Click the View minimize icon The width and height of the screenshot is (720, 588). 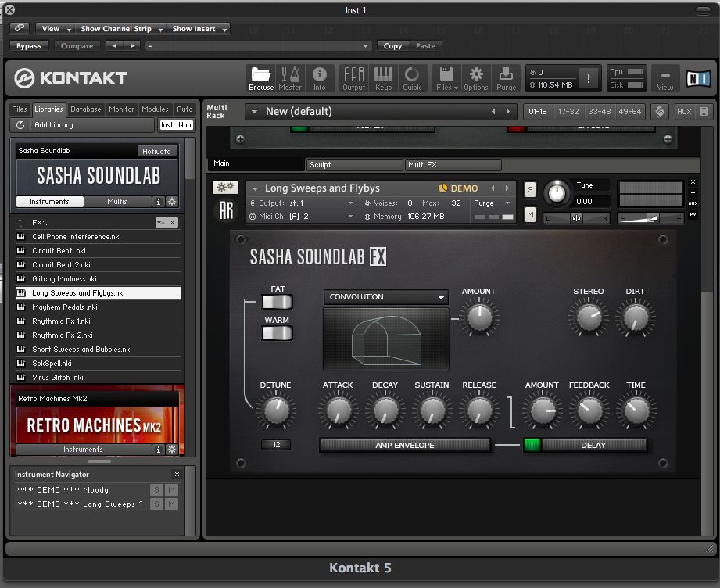665,78
